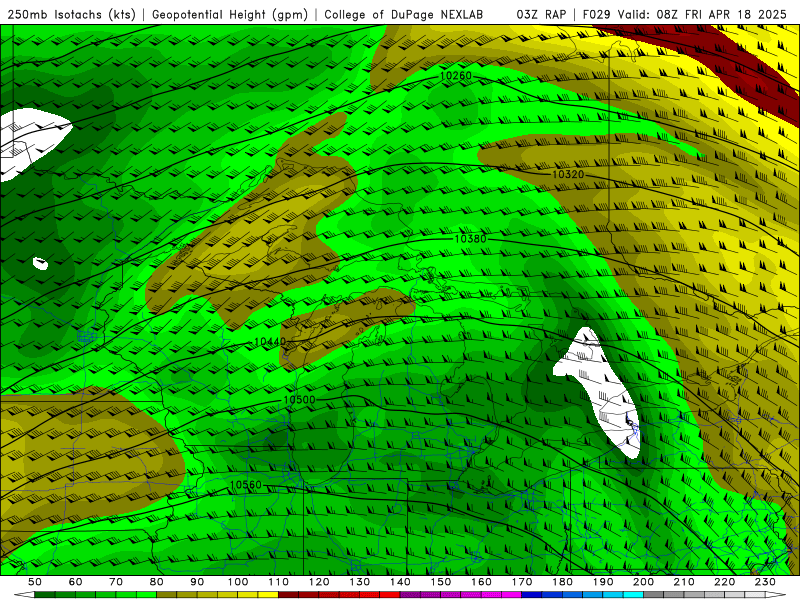Pick the cyan swatch below 200
Viewport: 800px width, 600px height.
pos(633,595)
